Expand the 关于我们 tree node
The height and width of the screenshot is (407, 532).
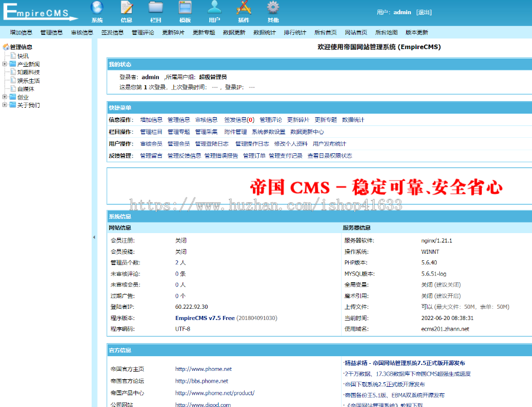[5, 105]
